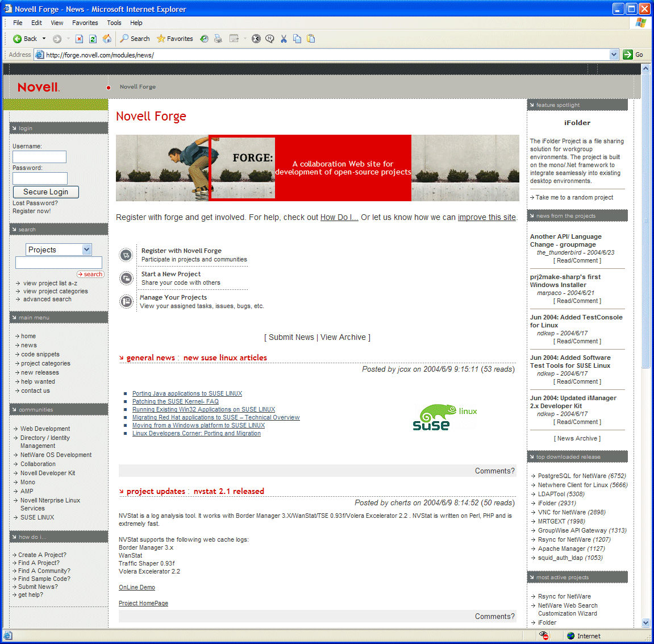The image size is (654, 644).
Task: Open the OnLine Demo link
Action: tap(137, 587)
